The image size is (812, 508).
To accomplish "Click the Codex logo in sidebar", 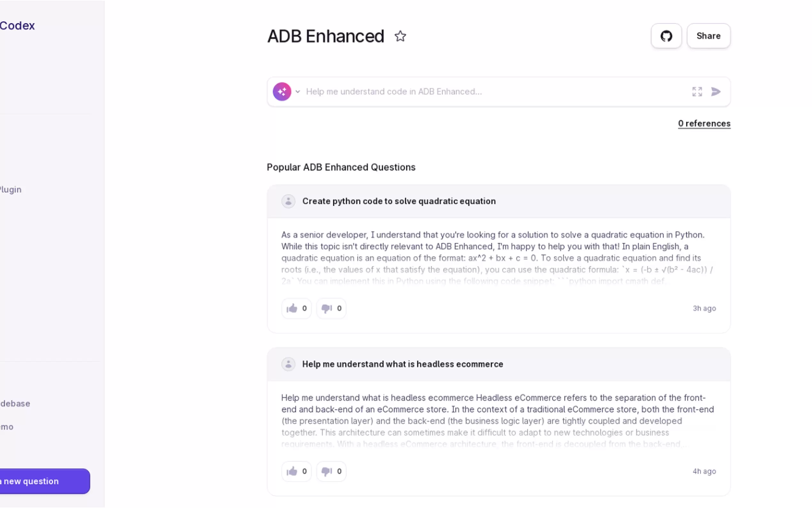I will pos(17,26).
